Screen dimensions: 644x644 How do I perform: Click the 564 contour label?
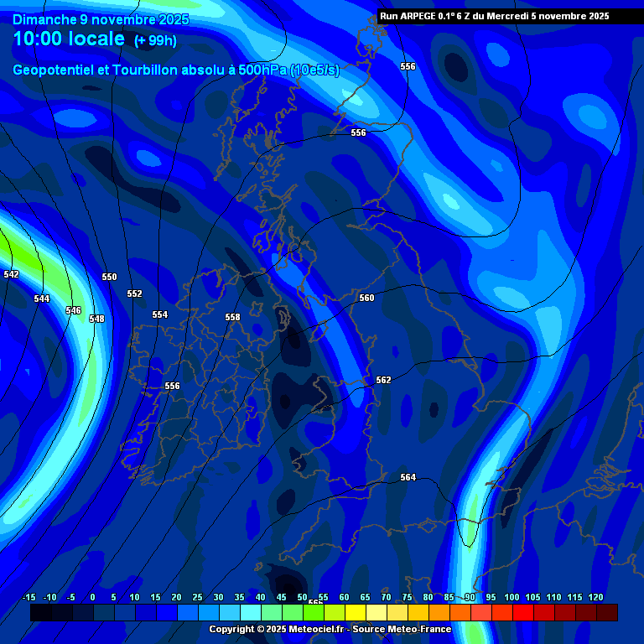[x=408, y=477]
